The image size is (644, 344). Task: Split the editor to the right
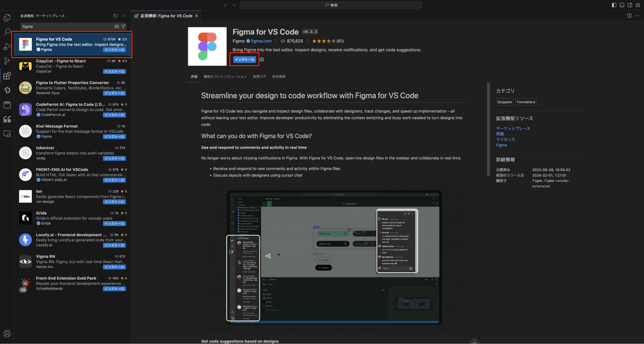click(629, 16)
